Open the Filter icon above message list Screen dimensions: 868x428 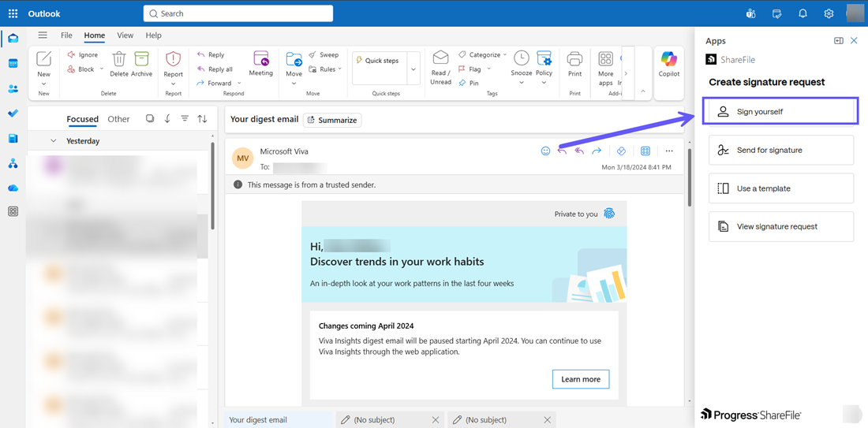click(185, 119)
